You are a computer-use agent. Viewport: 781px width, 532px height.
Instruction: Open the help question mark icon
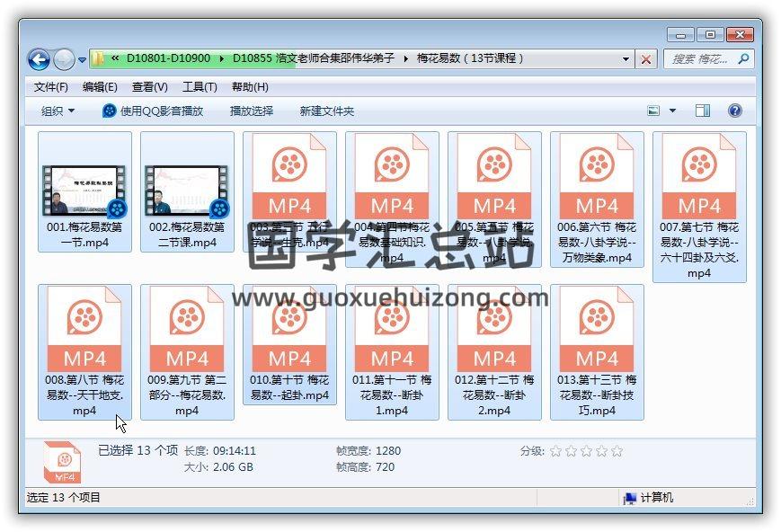pyautogui.click(x=734, y=111)
